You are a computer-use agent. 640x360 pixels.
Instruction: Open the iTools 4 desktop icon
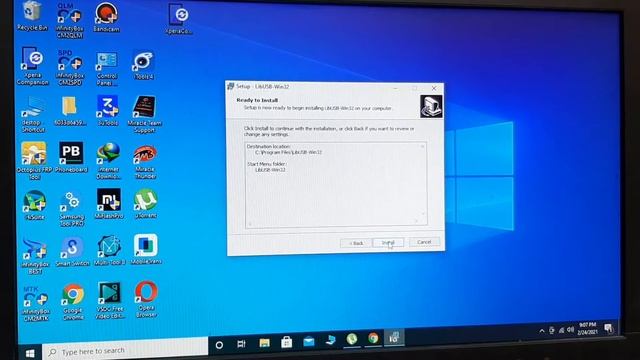(143, 65)
